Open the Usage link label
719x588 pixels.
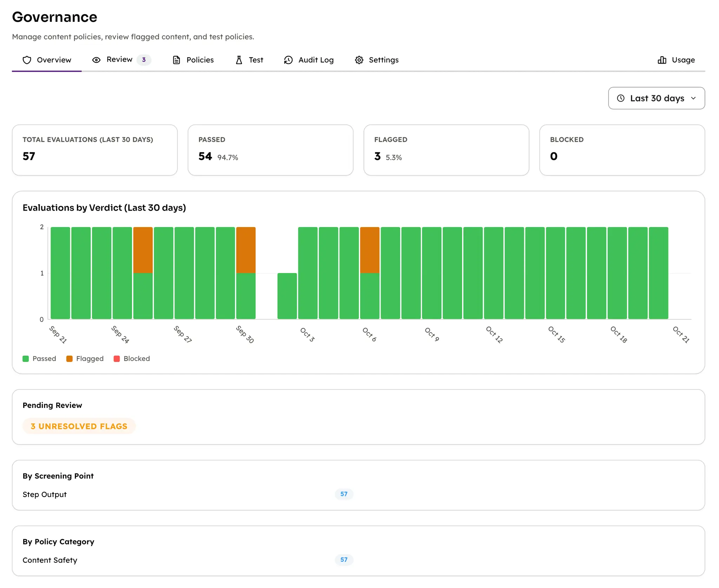[683, 60]
